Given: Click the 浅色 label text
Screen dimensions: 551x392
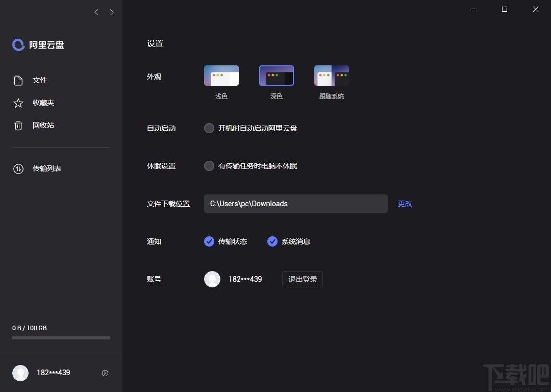Looking at the screenshot, I should point(221,96).
